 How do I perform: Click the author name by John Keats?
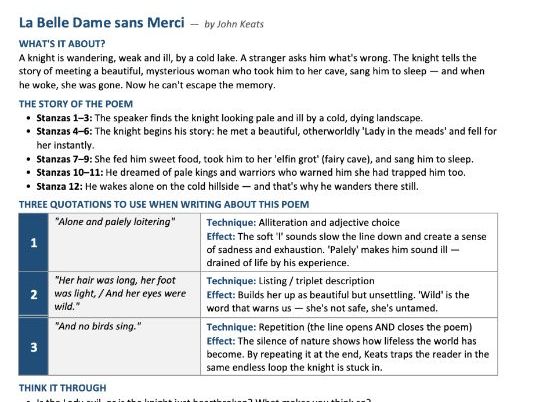pyautogui.click(x=234, y=24)
